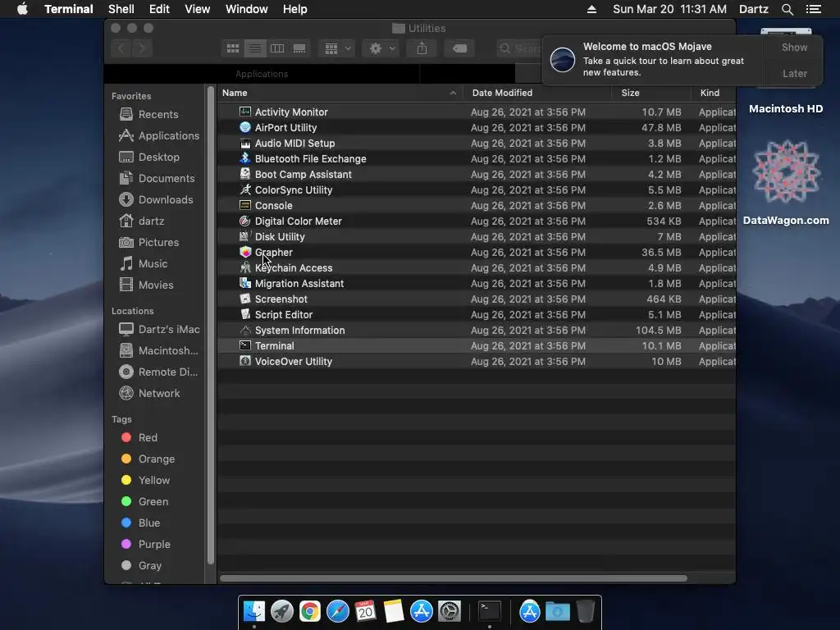Select Migration Assistant icon
Viewport: 840px width, 630px height.
[x=244, y=283]
